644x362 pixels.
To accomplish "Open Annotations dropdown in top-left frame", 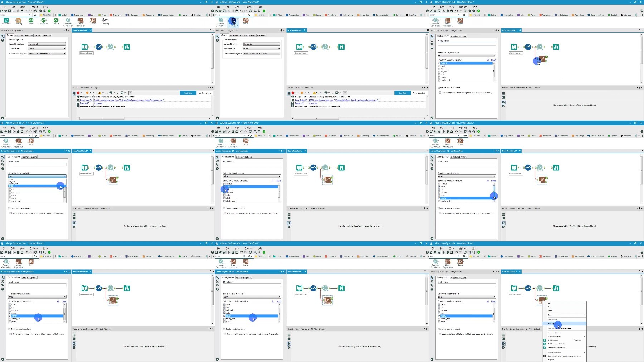I will 47,49.
